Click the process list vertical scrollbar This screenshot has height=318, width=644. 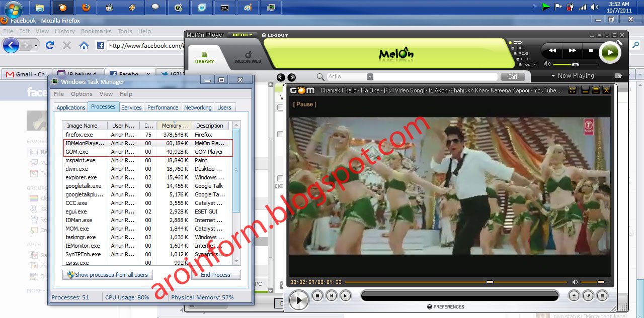pos(236,171)
